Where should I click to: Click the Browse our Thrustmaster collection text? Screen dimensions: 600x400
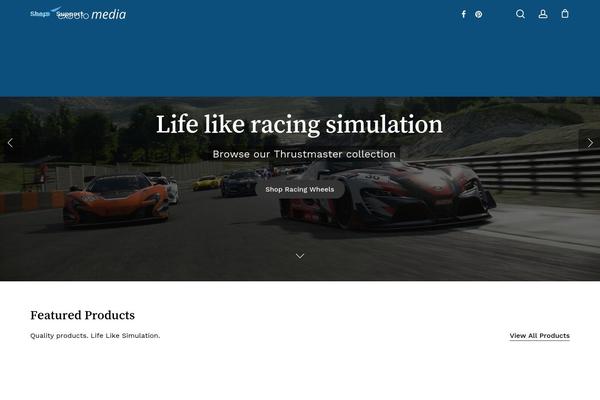304,154
